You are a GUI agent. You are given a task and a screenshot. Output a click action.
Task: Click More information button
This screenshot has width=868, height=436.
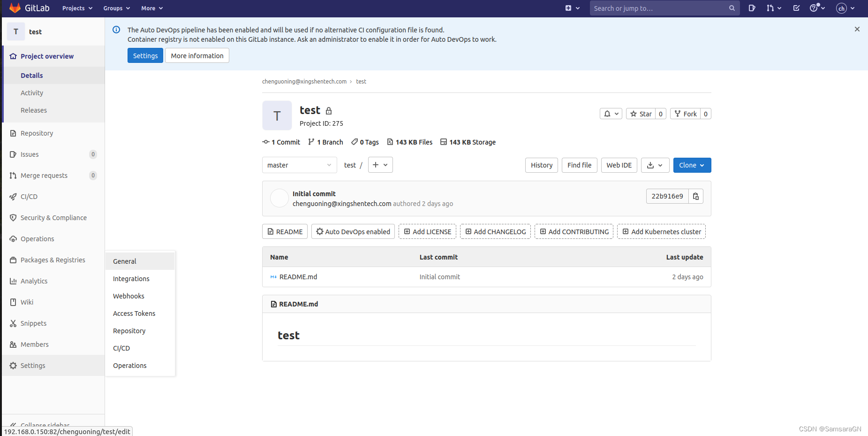[197, 55]
